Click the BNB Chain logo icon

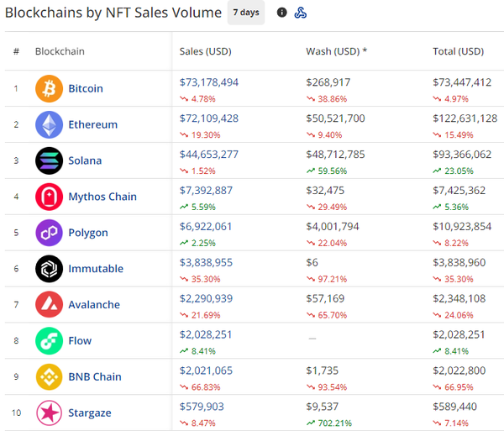(49, 376)
